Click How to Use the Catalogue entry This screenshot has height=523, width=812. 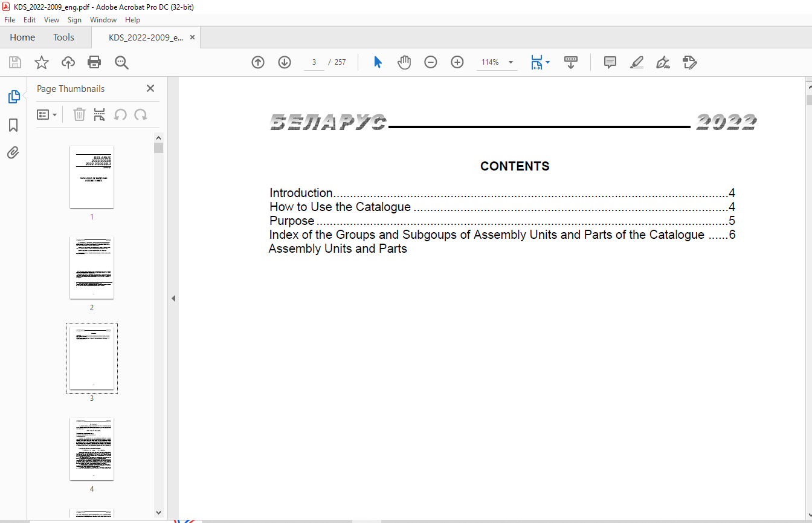[502, 207]
